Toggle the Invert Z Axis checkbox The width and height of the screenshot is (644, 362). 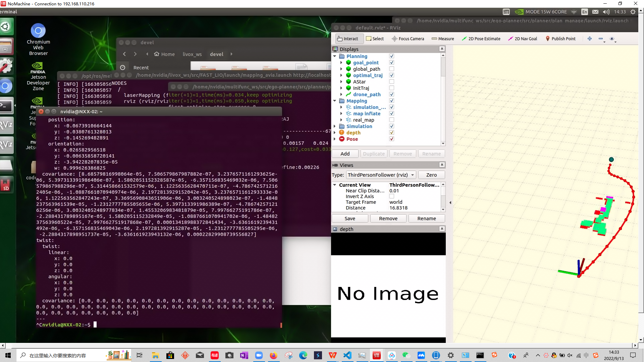click(391, 196)
